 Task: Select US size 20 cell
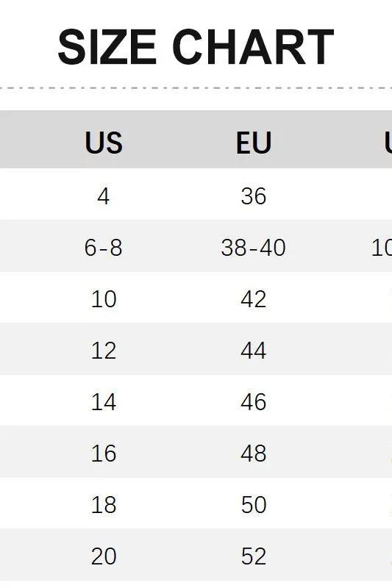(x=104, y=556)
